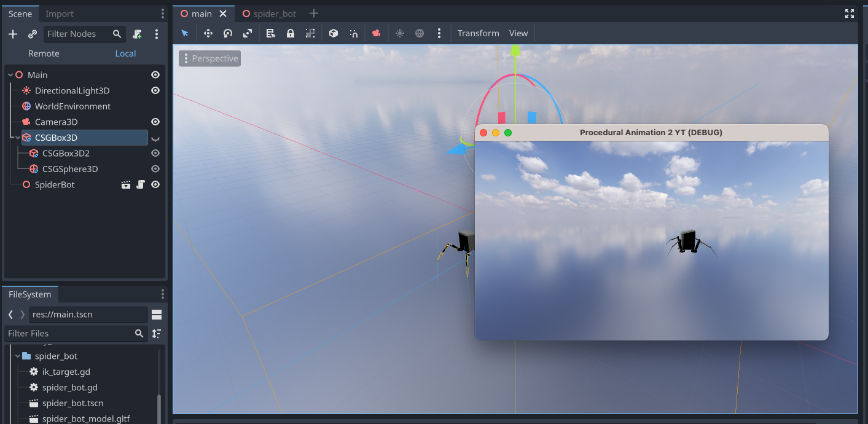Hide the Camera3D node
The height and width of the screenshot is (424, 868).
[155, 122]
